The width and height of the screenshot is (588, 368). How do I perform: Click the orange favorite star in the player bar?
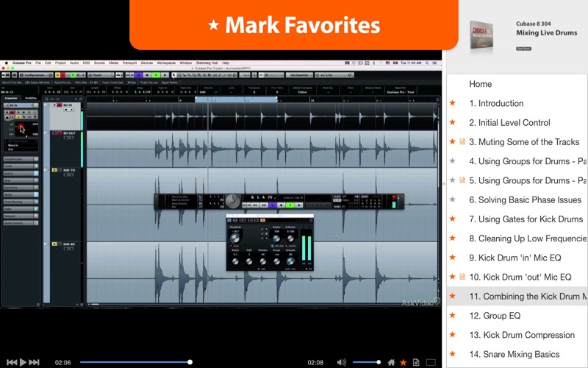coord(404,362)
